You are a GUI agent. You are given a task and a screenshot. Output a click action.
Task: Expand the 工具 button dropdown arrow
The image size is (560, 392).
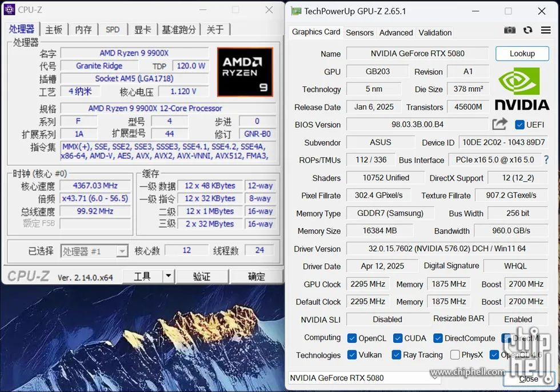(x=168, y=276)
